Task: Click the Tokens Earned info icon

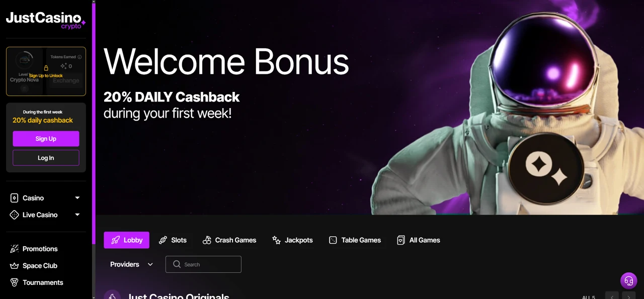Action: (79, 57)
